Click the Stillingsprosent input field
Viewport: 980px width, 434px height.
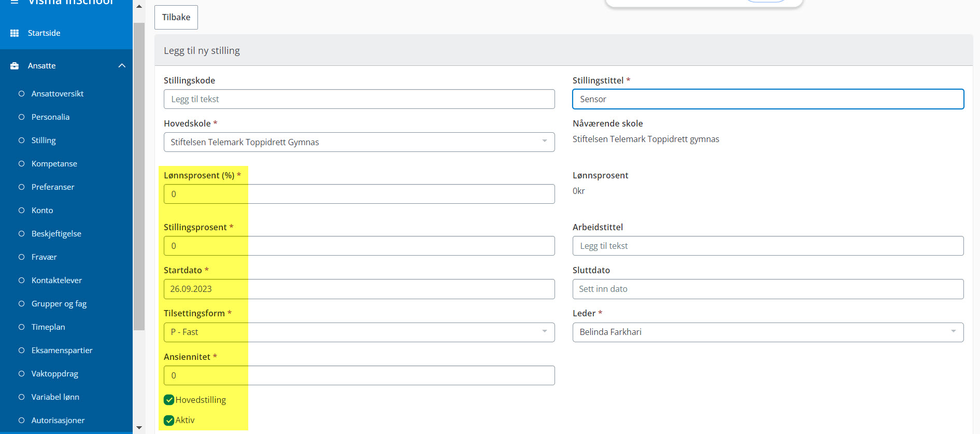tap(359, 246)
